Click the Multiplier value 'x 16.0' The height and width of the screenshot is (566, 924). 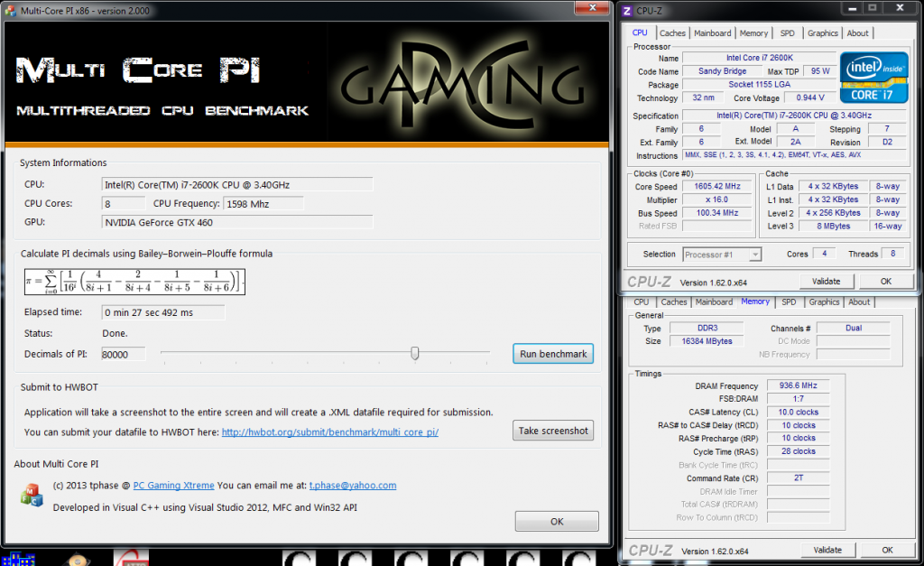(x=717, y=199)
